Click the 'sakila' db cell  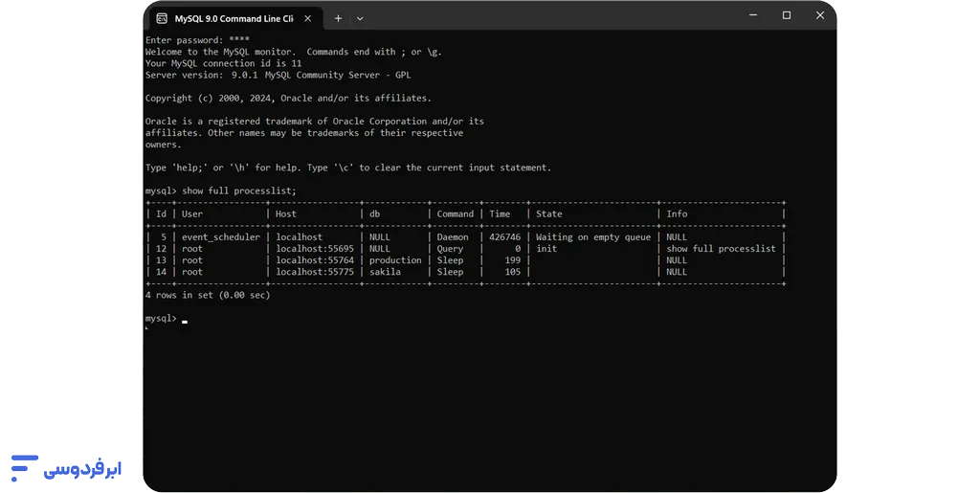(x=385, y=272)
